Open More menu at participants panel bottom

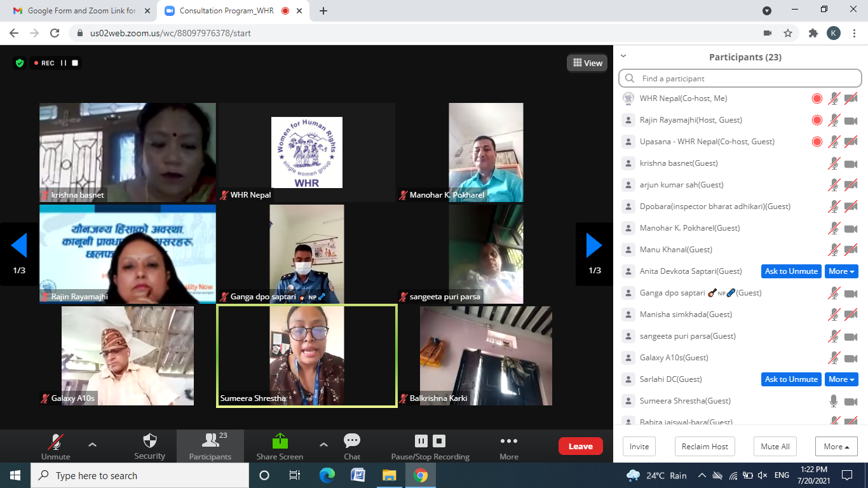coord(836,446)
